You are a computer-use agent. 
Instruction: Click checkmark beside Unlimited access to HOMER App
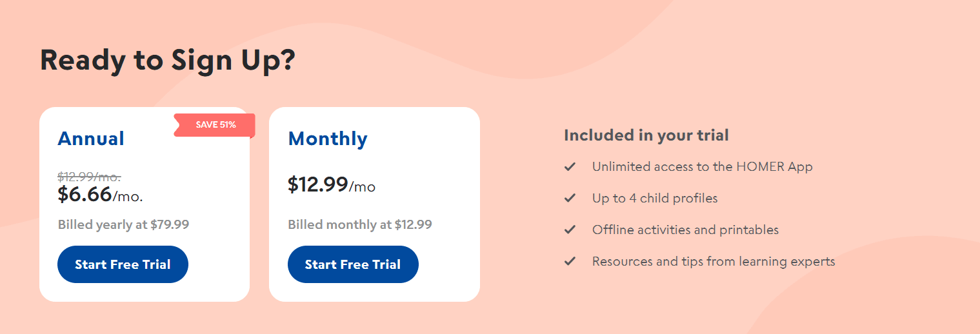[x=570, y=167]
